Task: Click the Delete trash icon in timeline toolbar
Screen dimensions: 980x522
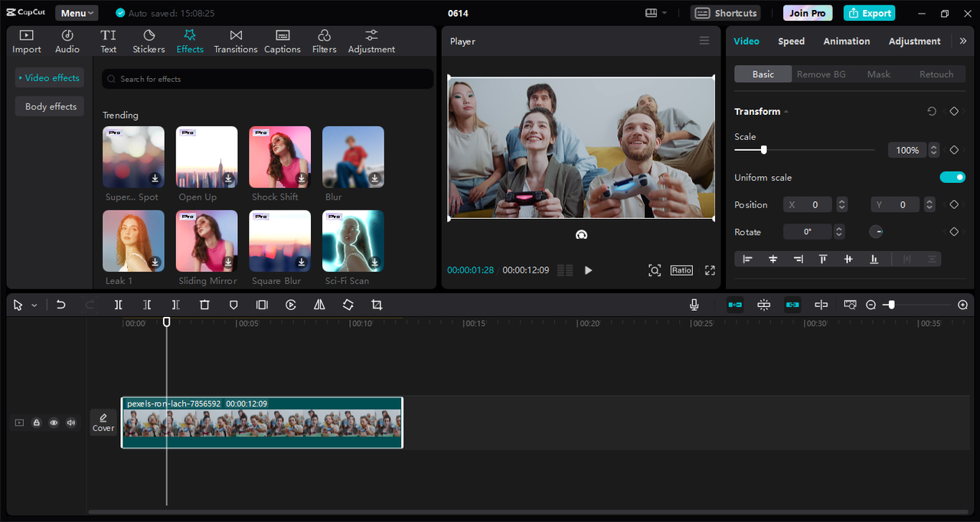Action: coord(204,305)
